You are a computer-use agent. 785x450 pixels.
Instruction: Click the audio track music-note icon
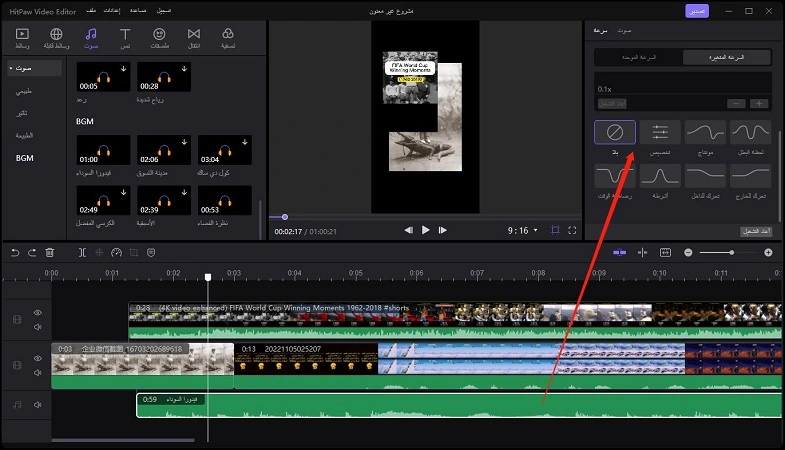click(x=17, y=404)
